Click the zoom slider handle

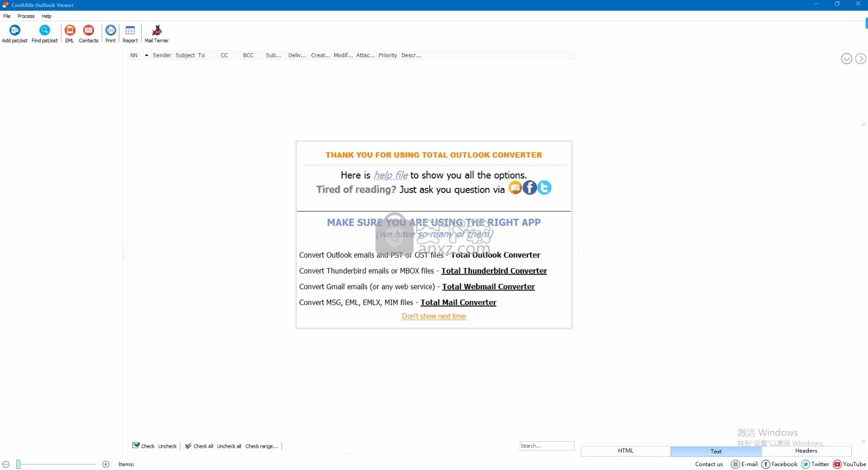18,464
